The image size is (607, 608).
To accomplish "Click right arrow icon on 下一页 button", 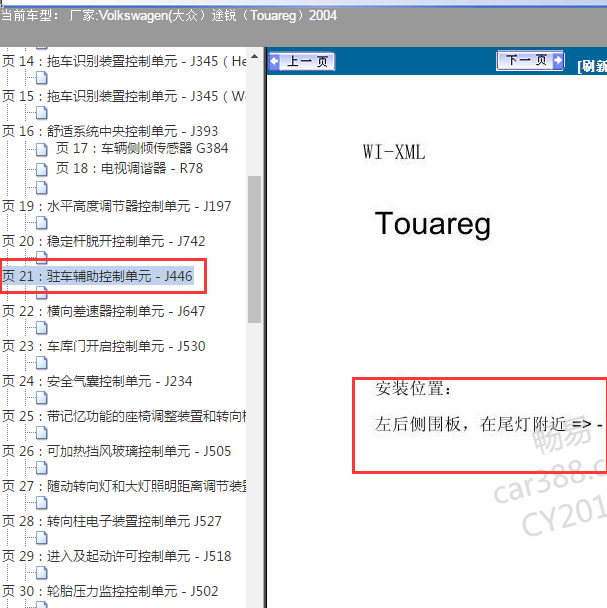I will point(558,60).
